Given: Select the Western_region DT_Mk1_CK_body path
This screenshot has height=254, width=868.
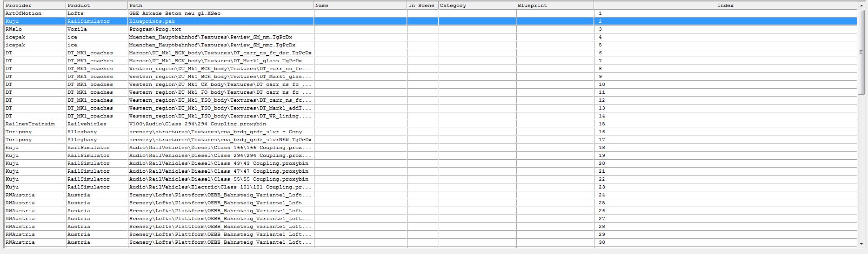Looking at the screenshot, I should click(220, 85).
